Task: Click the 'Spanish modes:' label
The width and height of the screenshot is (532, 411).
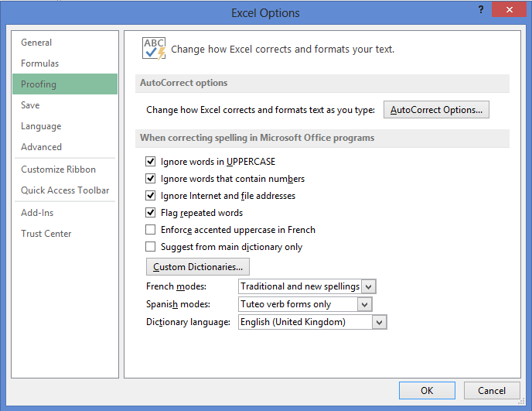Action: point(178,304)
